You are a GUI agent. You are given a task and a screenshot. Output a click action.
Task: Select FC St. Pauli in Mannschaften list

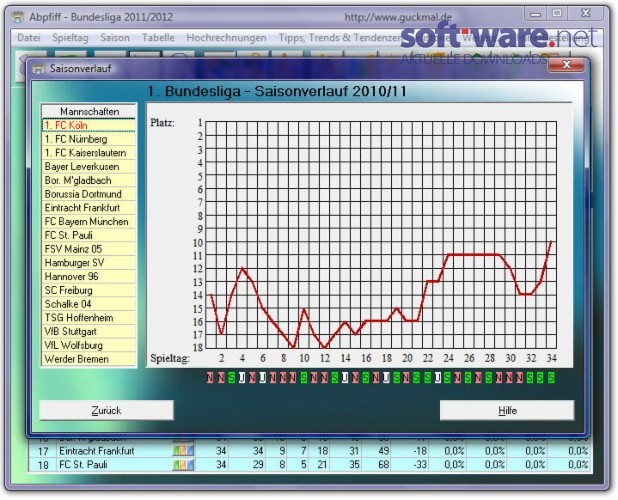[89, 236]
